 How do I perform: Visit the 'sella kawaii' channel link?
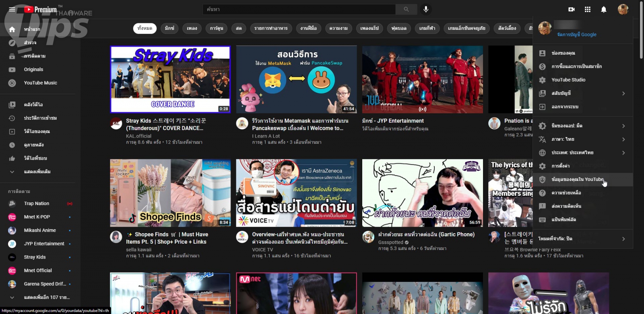point(139,250)
